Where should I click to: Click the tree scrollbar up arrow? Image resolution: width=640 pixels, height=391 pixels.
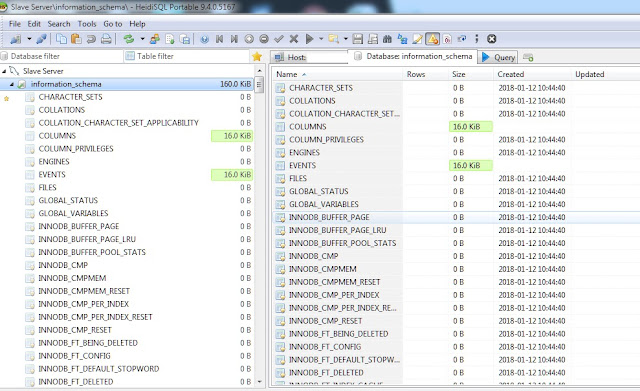pyautogui.click(x=259, y=71)
